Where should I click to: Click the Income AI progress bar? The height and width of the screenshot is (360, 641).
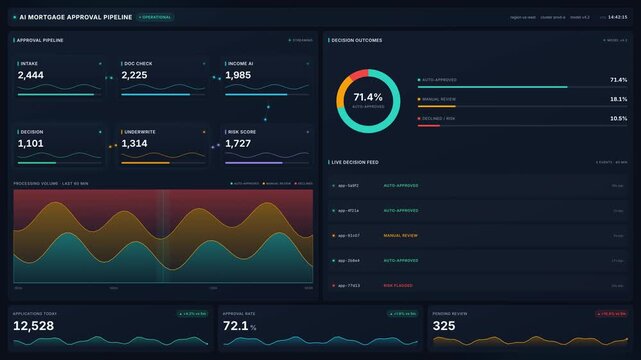click(267, 94)
